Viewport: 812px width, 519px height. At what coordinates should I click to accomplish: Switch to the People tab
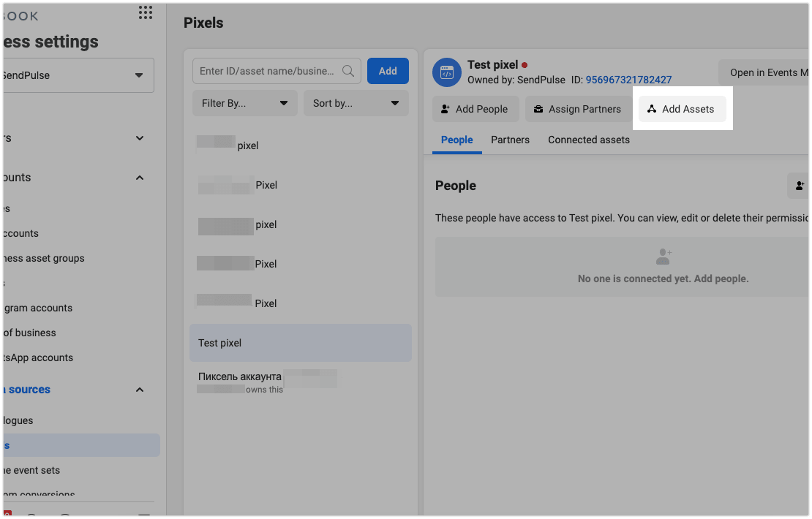tap(456, 140)
